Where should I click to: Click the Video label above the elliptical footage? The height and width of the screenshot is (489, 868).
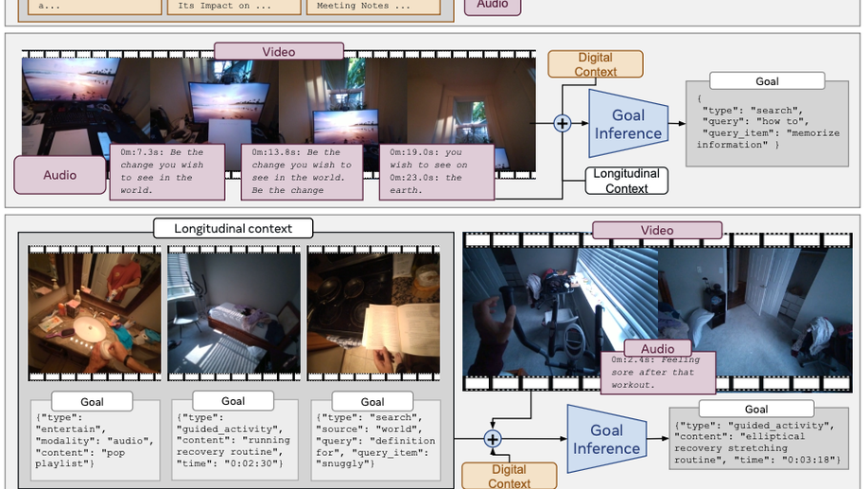(x=657, y=230)
